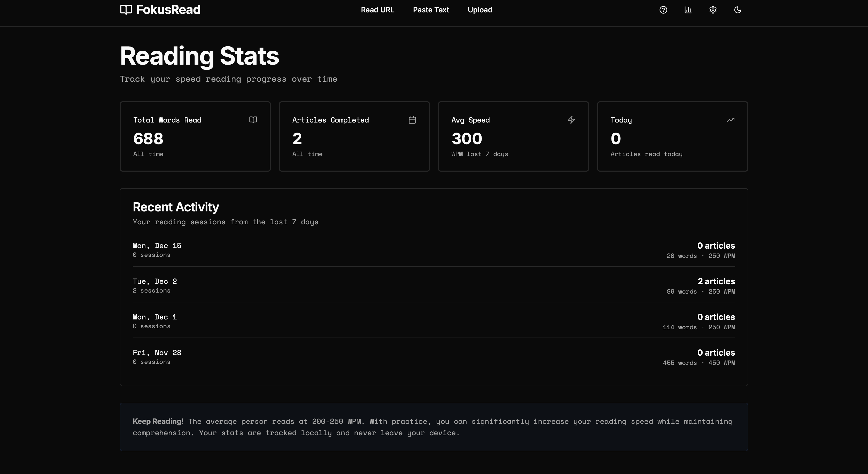Click the Avg Speed 300 value

[x=467, y=139]
